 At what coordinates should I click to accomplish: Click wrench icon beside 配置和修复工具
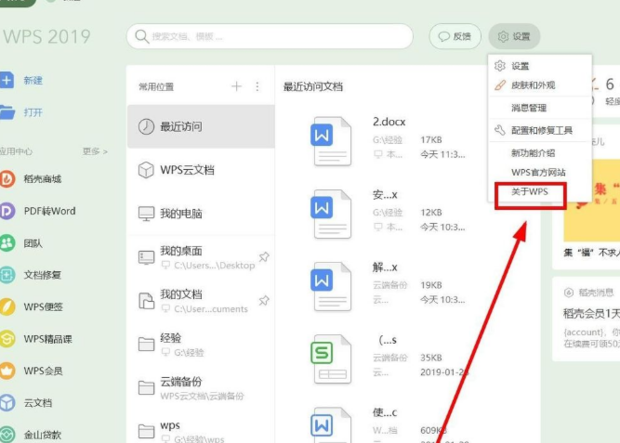click(x=500, y=130)
